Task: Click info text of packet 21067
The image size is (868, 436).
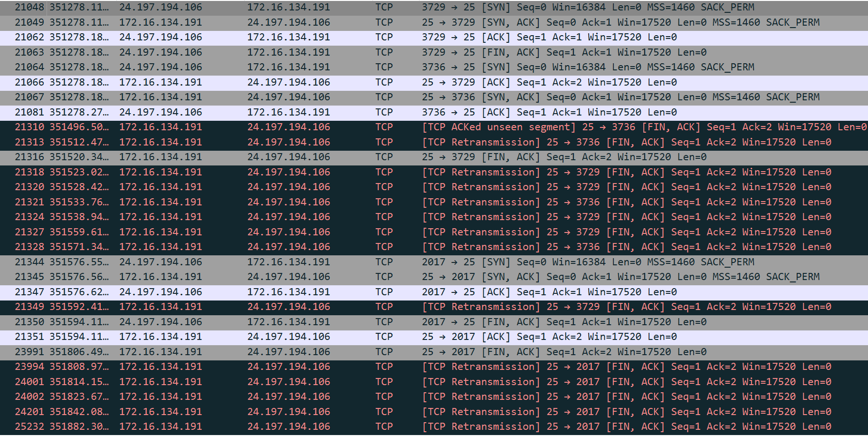Action: pos(620,97)
